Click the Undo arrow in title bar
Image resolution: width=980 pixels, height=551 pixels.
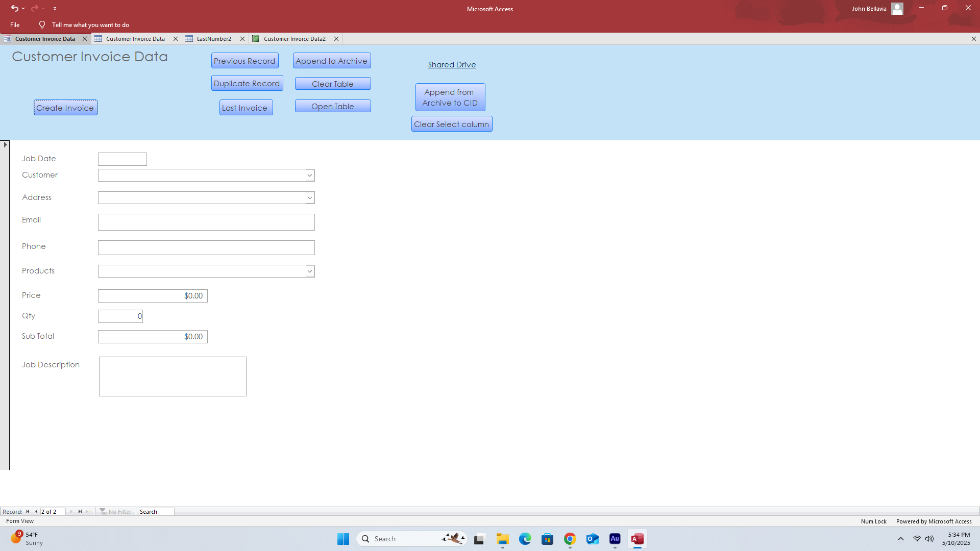click(14, 8)
